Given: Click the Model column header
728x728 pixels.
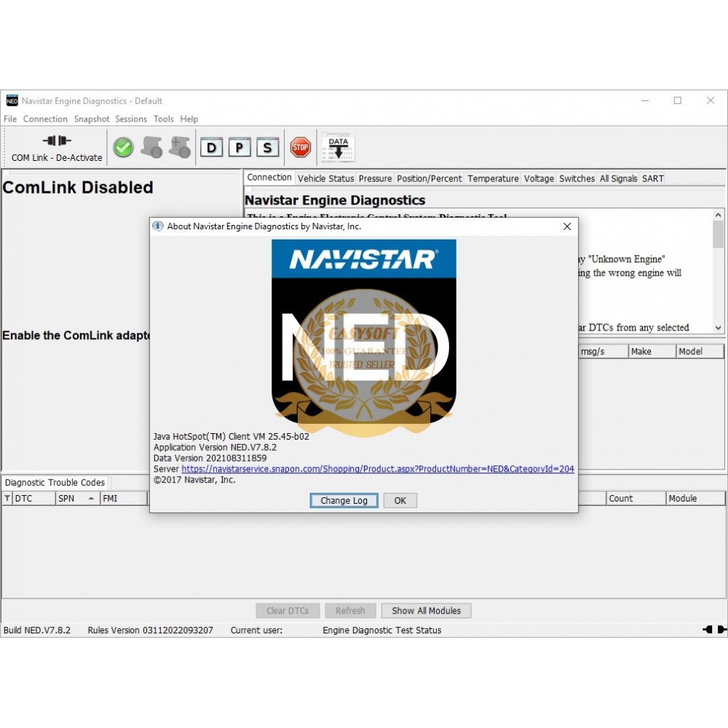Looking at the screenshot, I should (700, 352).
